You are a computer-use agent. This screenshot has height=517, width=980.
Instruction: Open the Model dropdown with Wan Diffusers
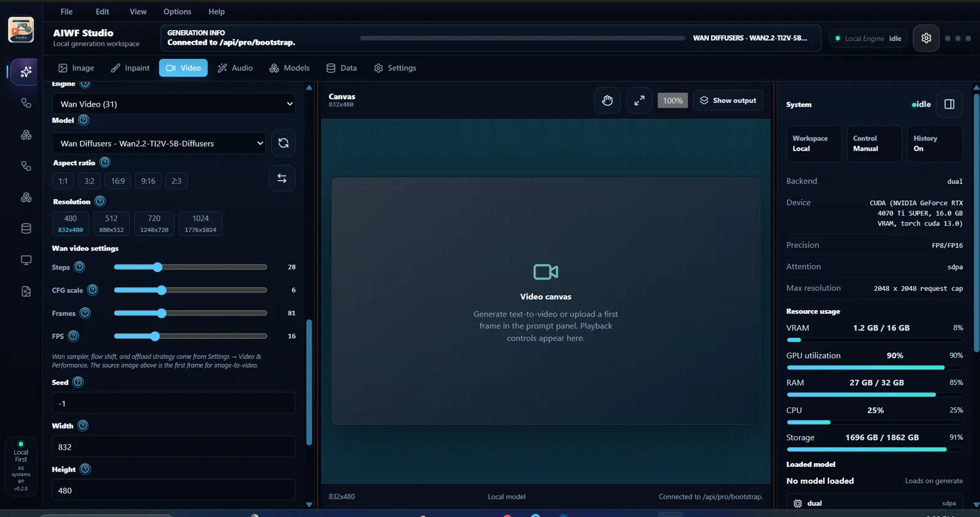pyautogui.click(x=159, y=143)
